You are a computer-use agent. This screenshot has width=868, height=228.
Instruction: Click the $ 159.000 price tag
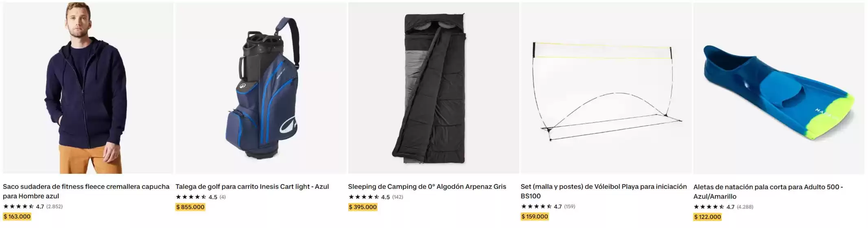point(535,217)
